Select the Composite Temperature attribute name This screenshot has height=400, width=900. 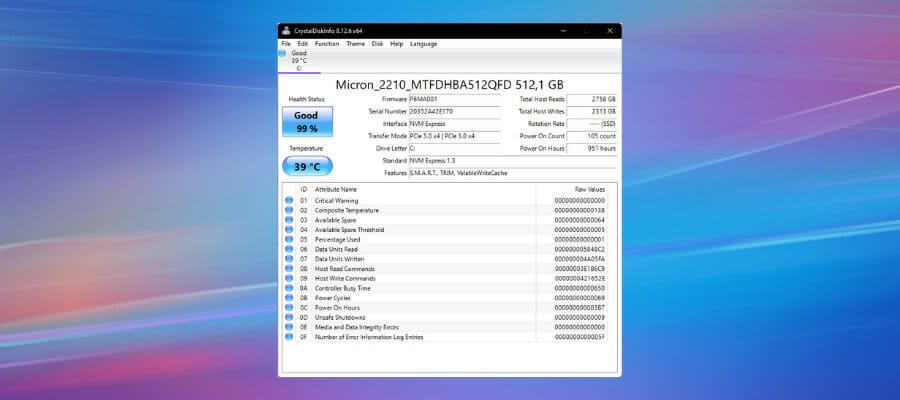coord(347,211)
